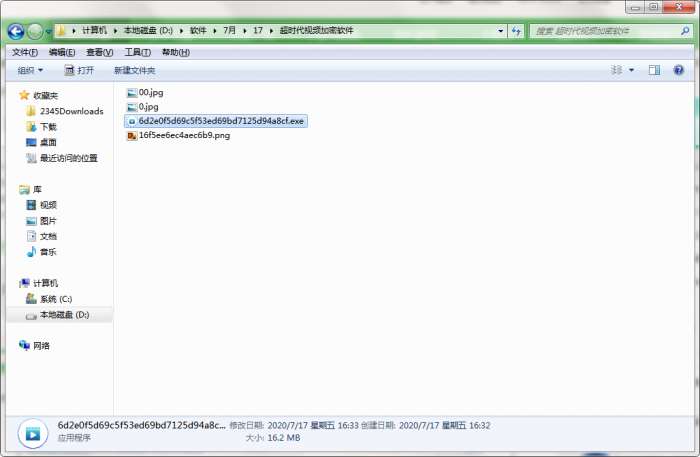Click the refresh button beside address bar
The width and height of the screenshot is (700, 457).
point(516,31)
